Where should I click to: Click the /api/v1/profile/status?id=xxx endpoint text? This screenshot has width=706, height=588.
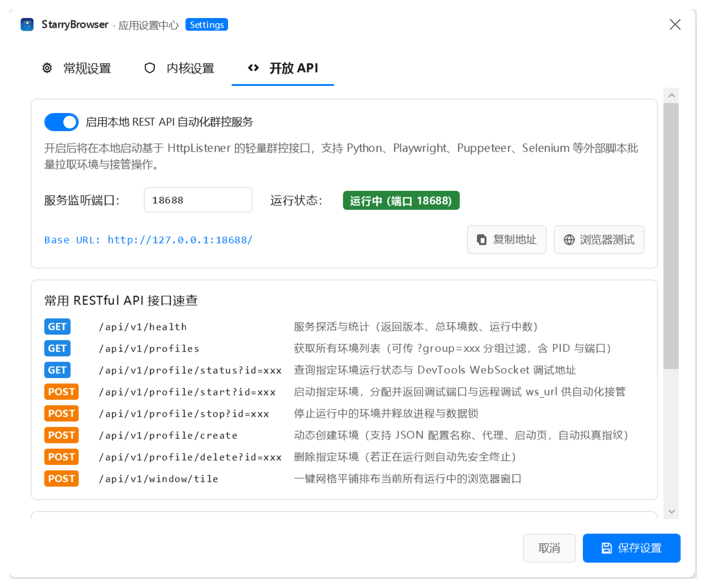tap(190, 370)
